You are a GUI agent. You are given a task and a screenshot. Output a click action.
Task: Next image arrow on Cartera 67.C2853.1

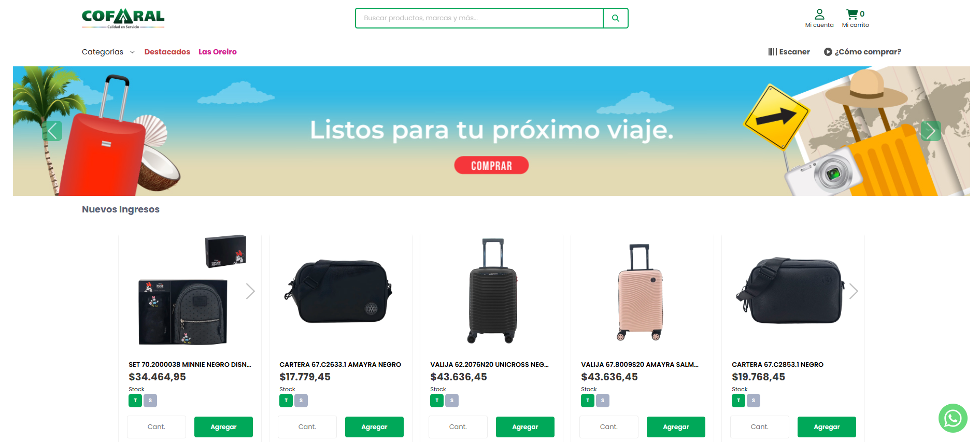click(x=854, y=291)
